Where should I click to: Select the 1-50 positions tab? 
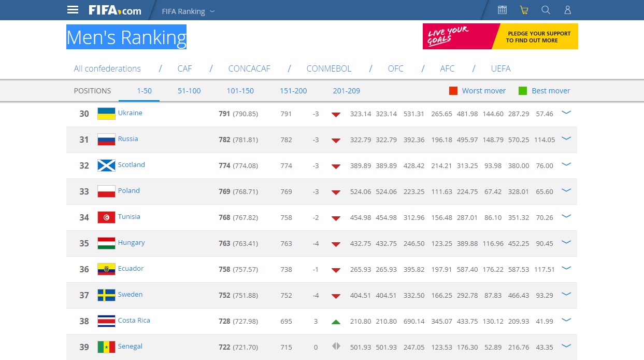point(144,91)
